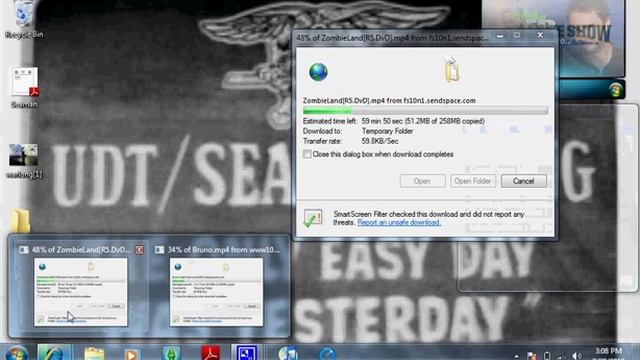Click the Open Folder button
Image resolution: width=640 pixels, height=360 pixels.
click(x=473, y=181)
